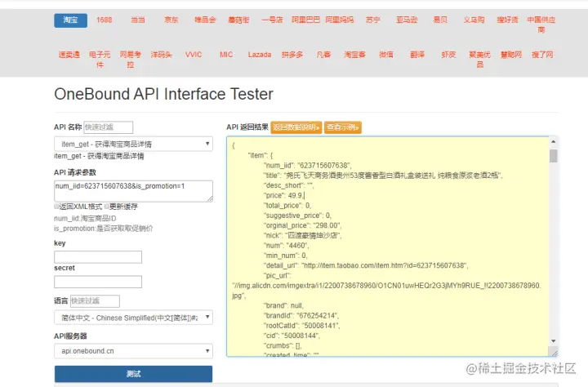Click the "num": "4460" line
588x387 pixels.
coord(286,246)
